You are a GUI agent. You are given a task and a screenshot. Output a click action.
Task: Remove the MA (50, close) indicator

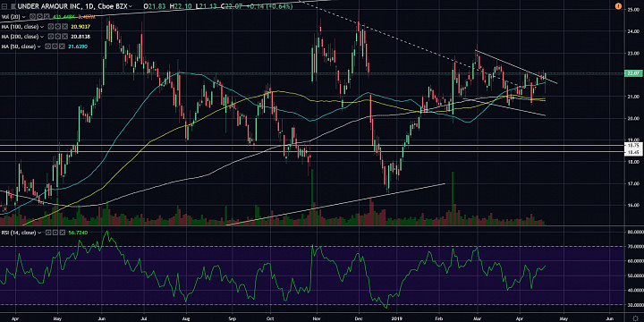62,47
